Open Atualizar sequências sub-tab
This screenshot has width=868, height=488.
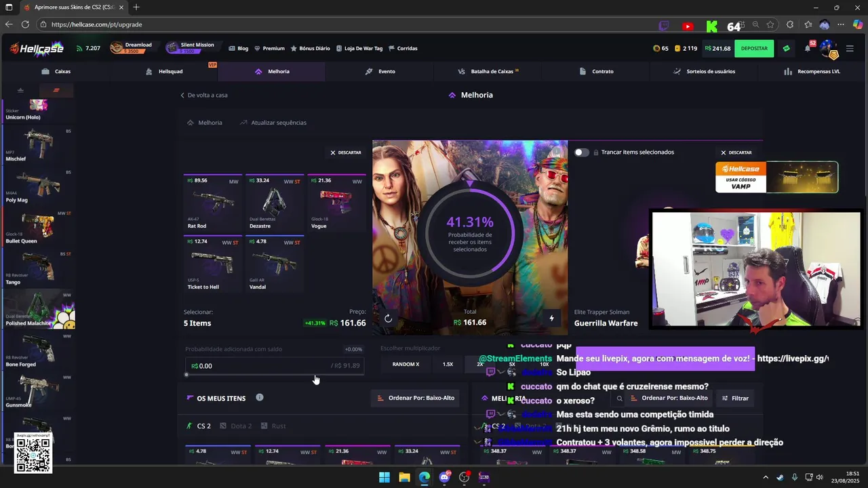(x=273, y=123)
